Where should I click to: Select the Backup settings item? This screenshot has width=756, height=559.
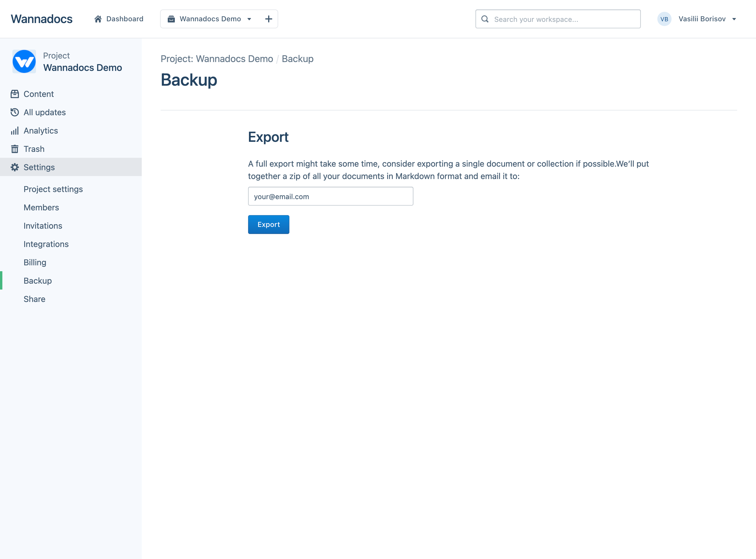[x=38, y=280]
